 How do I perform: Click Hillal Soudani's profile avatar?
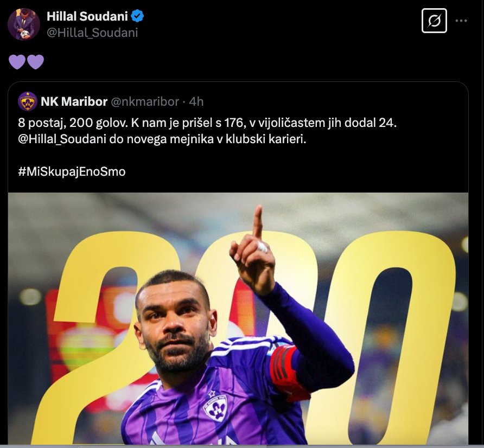(x=24, y=24)
